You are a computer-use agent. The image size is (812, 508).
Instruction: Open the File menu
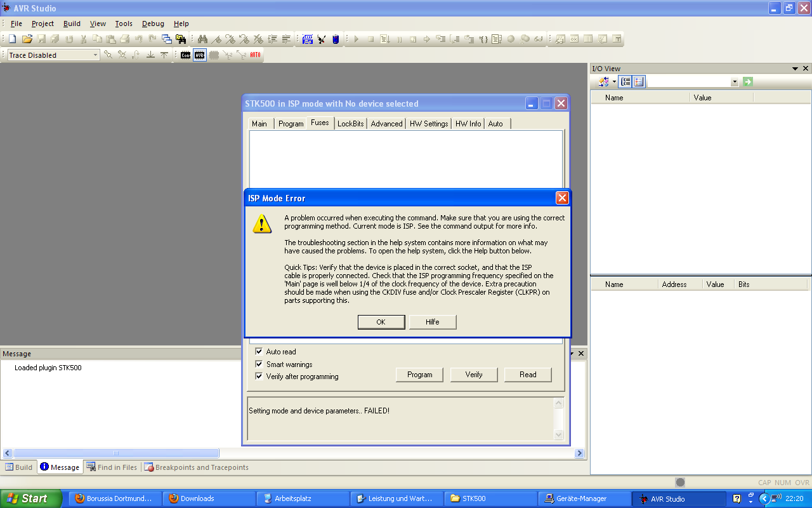coord(16,23)
